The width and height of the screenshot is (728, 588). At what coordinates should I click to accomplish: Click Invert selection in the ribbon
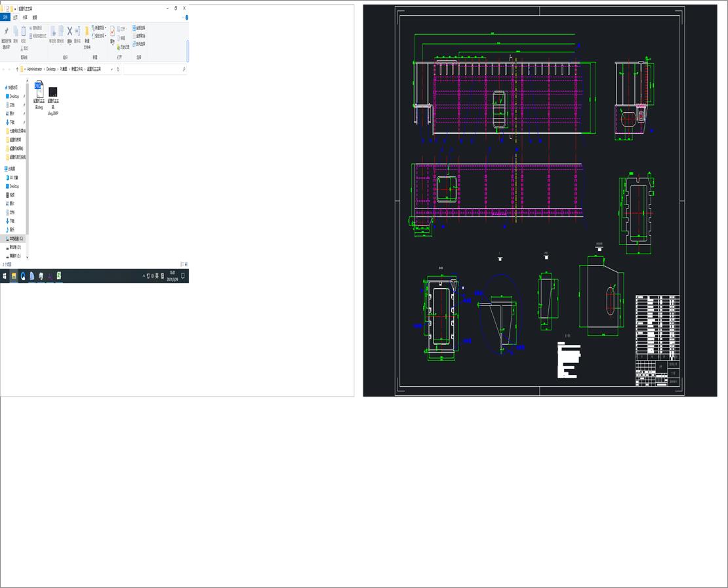[139, 44]
